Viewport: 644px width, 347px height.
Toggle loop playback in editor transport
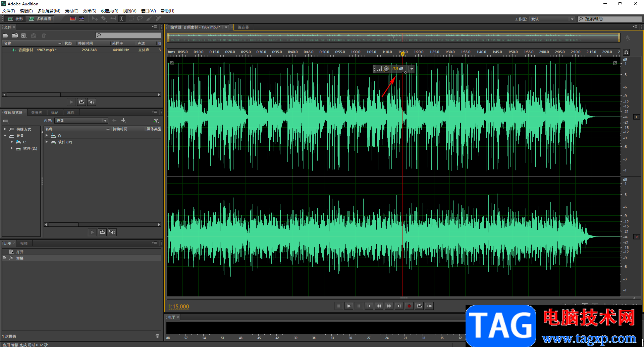[419, 306]
